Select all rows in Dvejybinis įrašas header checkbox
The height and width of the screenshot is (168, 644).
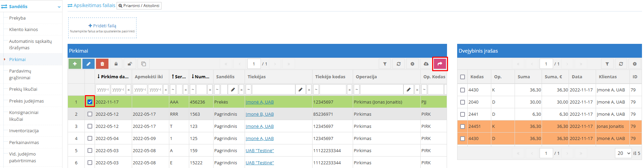463,77
